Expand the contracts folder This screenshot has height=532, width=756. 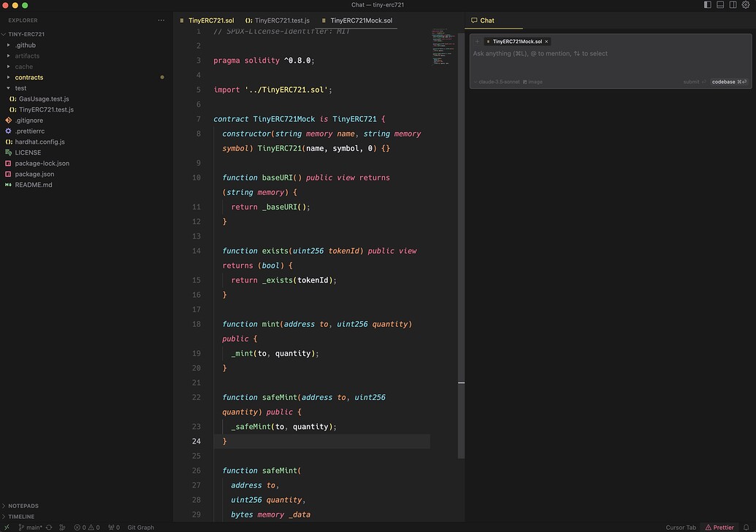[x=29, y=77]
